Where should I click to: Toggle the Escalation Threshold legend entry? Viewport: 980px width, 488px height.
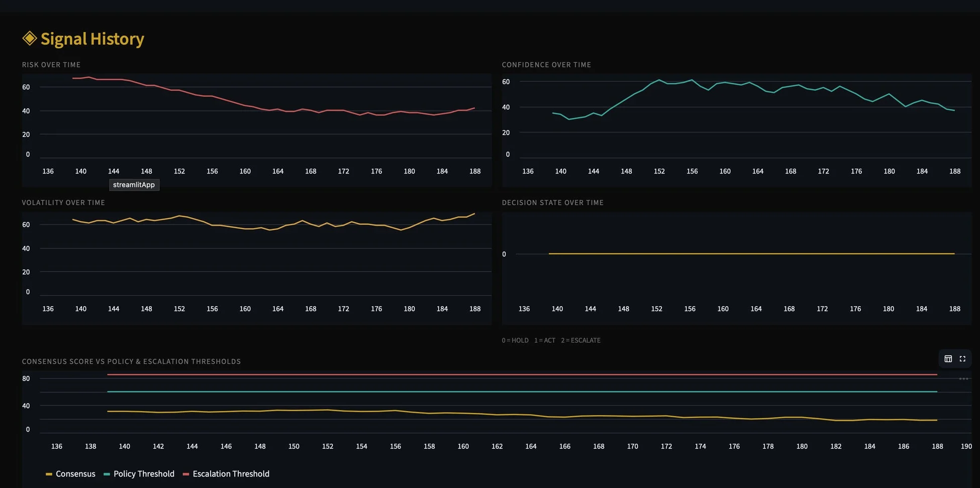(231, 474)
